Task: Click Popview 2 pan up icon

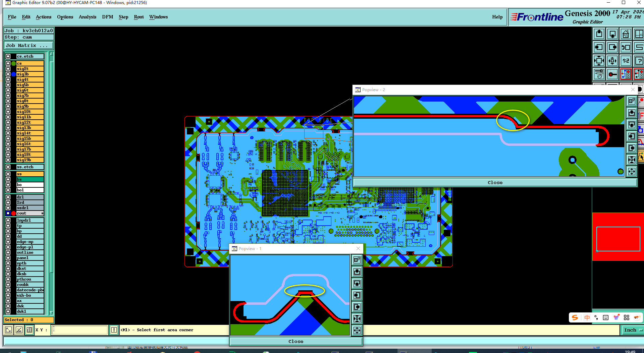Action: pyautogui.click(x=632, y=113)
